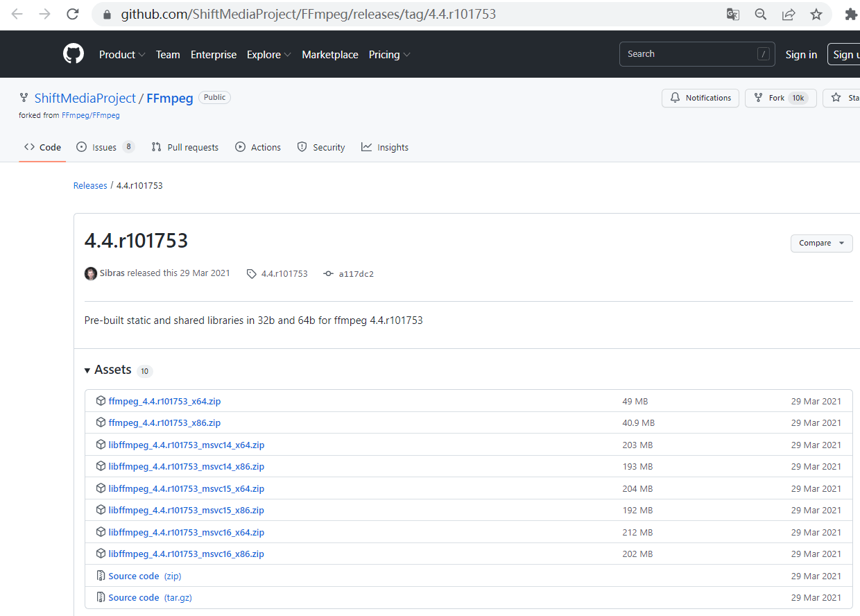
Task: Click the browser back arrow
Action: 17,14
